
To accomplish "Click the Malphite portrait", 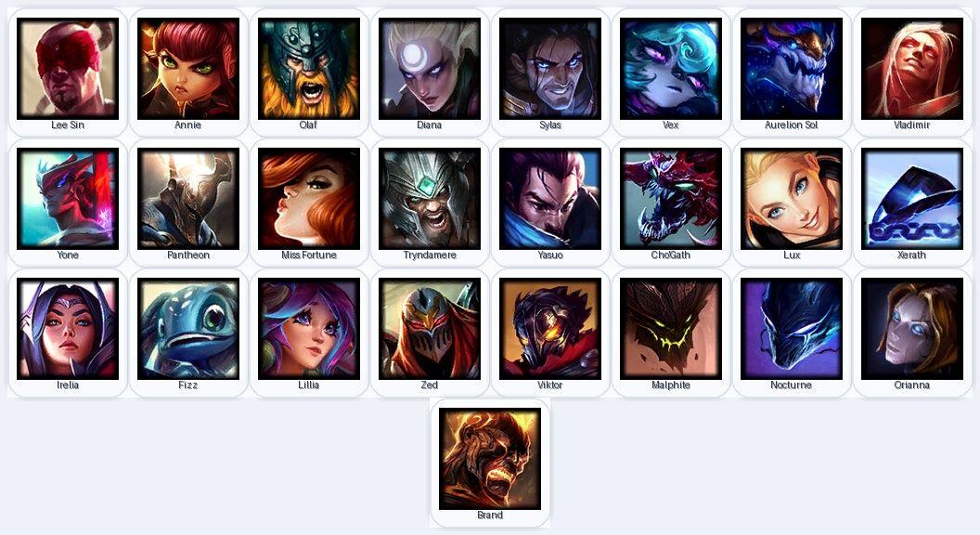I will point(671,329).
